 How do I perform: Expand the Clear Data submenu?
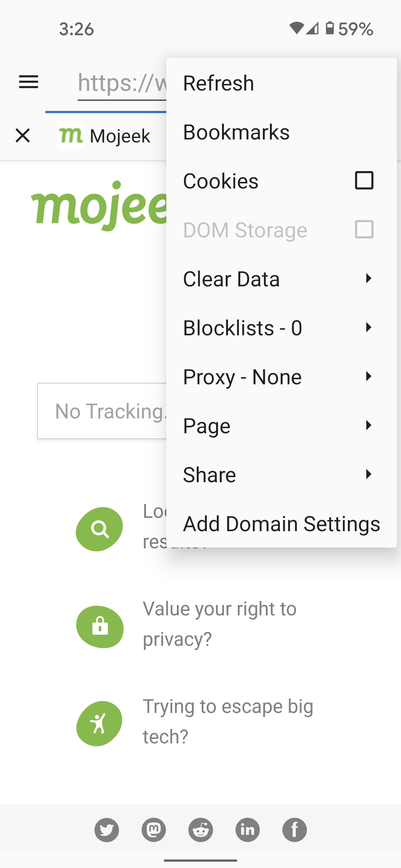click(x=281, y=279)
